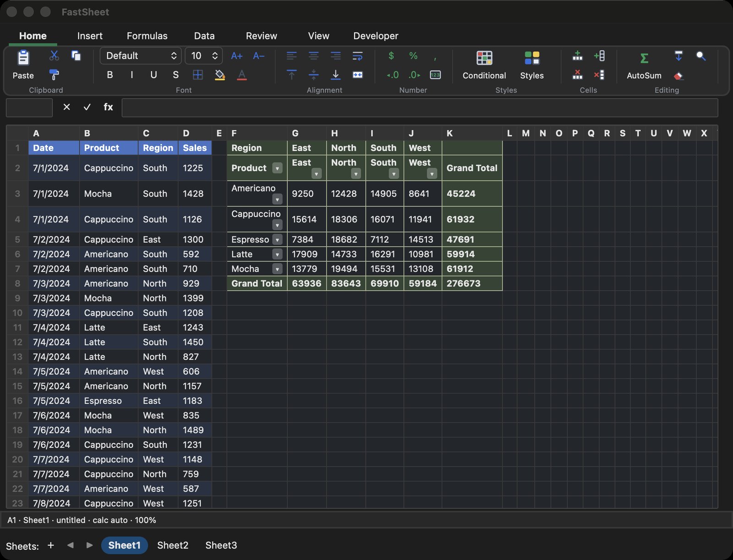Click the Paste clipboard icon
Viewport: 733px width, 560px height.
click(23, 58)
